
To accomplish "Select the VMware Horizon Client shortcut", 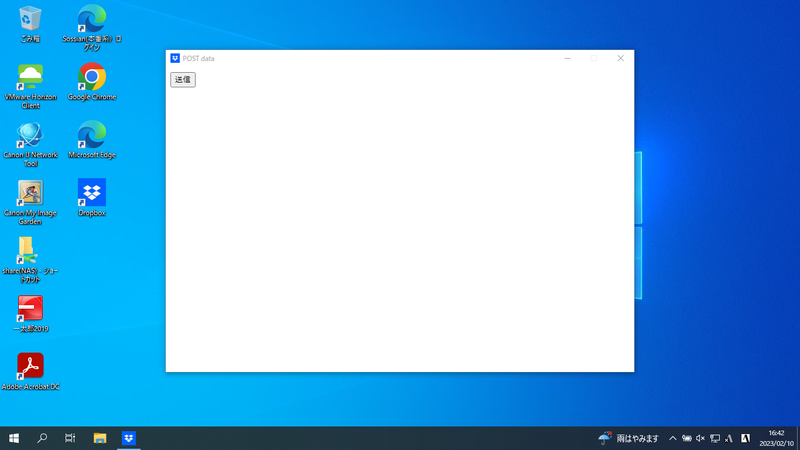I will point(30,78).
